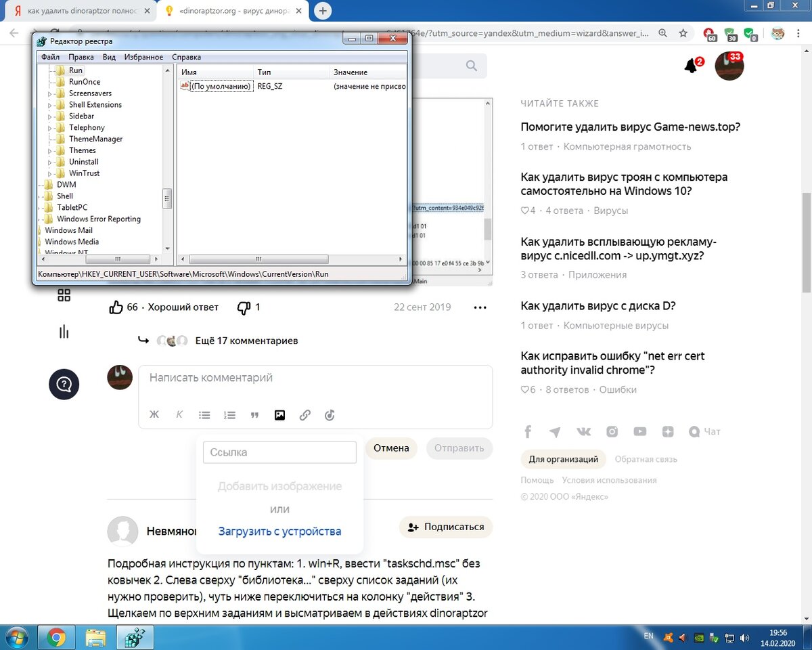
Task: Toggle numbered list formatting
Action: (229, 415)
